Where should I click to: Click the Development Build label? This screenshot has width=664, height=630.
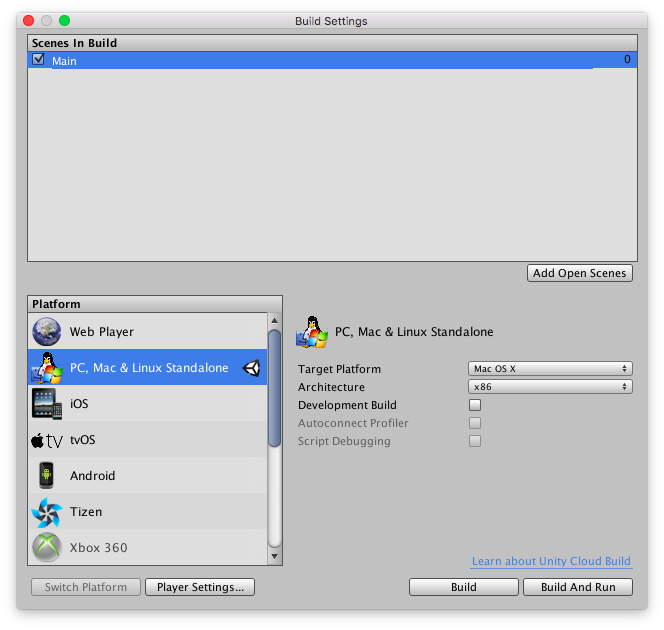[347, 405]
